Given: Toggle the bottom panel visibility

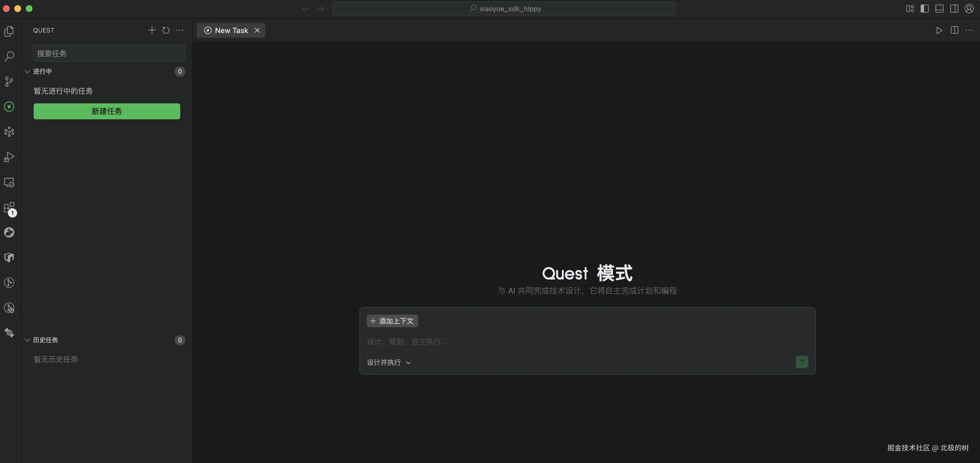Looking at the screenshot, I should click(939, 9).
